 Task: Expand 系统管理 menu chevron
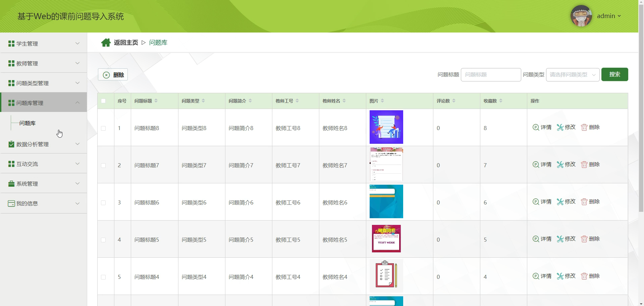pyautogui.click(x=77, y=183)
